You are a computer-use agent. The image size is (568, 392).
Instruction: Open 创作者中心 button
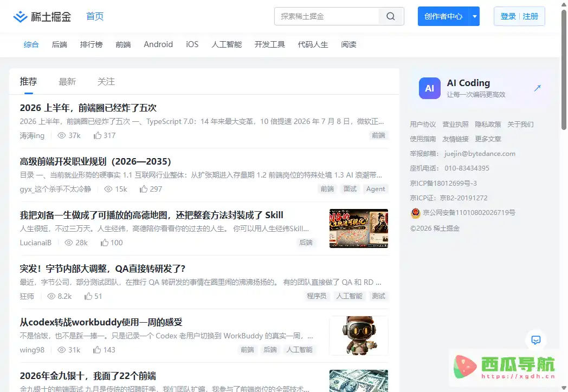pos(443,16)
